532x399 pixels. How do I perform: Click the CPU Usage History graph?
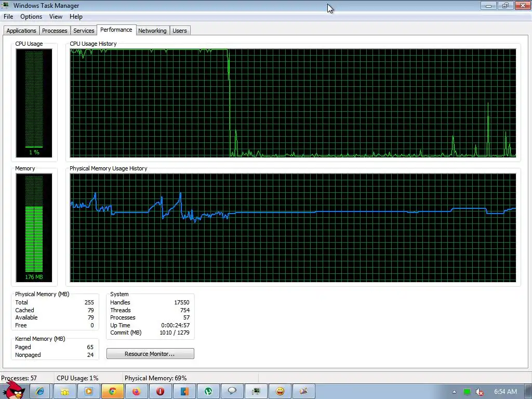point(293,103)
